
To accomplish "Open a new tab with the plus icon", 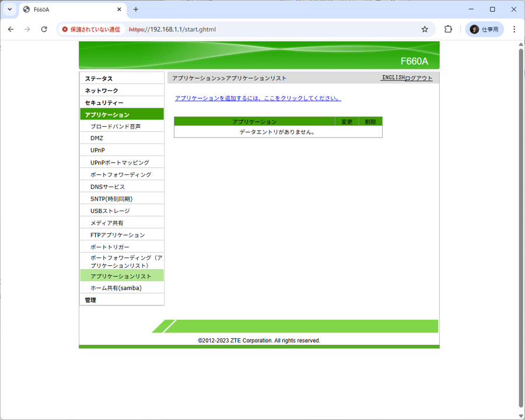I will (136, 9).
